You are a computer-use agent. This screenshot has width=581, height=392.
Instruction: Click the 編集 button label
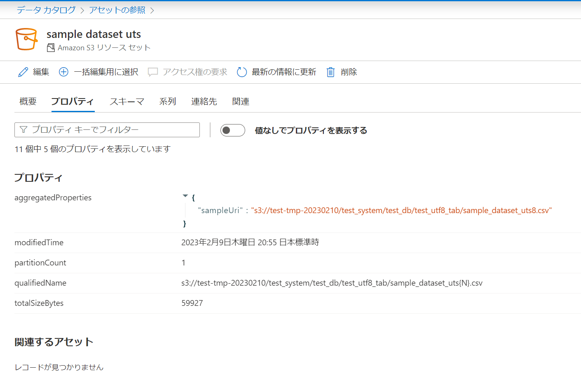coord(41,72)
